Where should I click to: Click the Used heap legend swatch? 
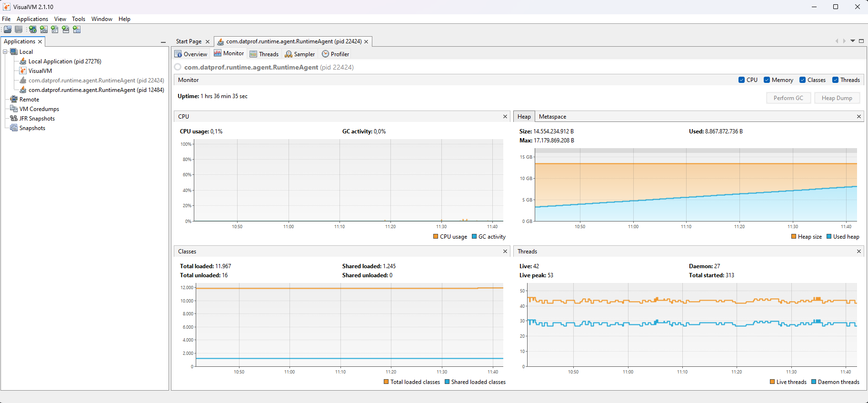[x=829, y=237]
